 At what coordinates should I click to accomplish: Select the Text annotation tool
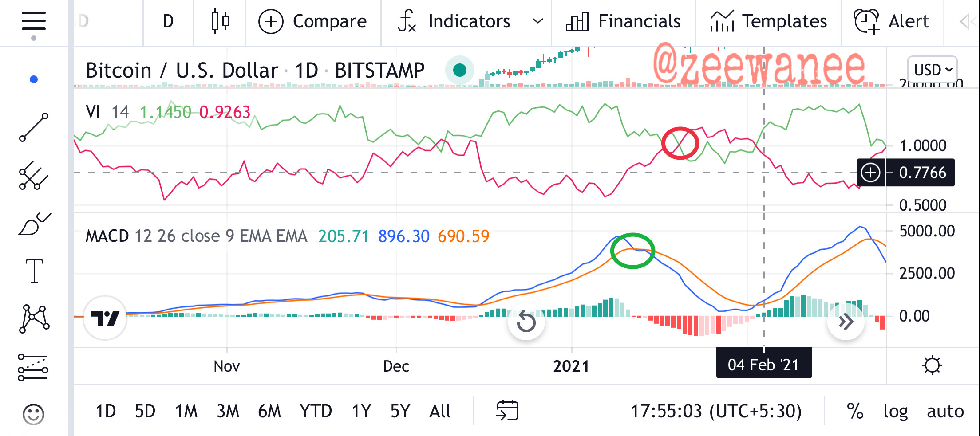34,271
